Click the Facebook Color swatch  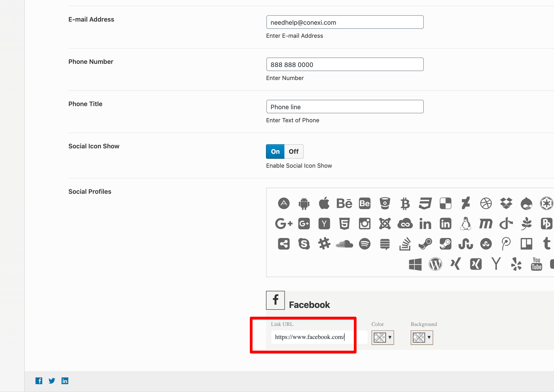pos(379,337)
